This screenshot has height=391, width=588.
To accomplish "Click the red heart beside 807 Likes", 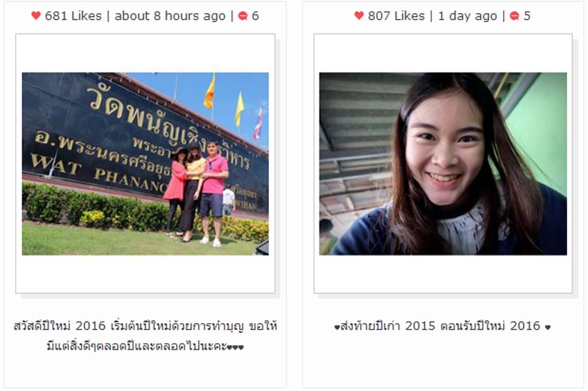I will (359, 16).
